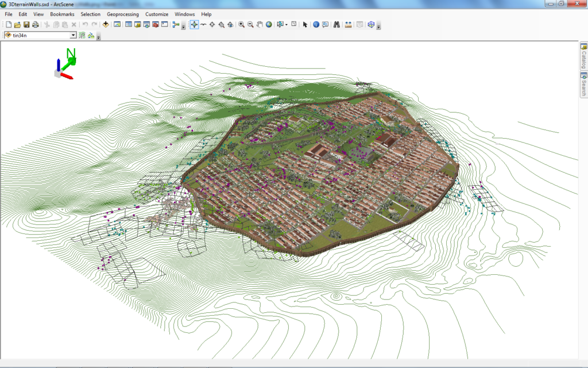Open the File menu
Screen dimensions: 588x368
click(x=9, y=14)
